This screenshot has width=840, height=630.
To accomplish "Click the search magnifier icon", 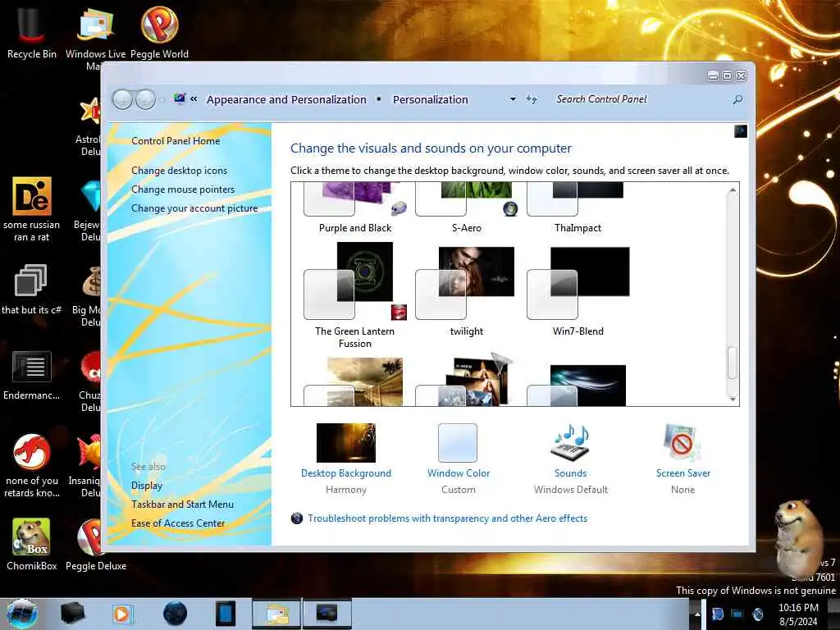I will coord(737,99).
